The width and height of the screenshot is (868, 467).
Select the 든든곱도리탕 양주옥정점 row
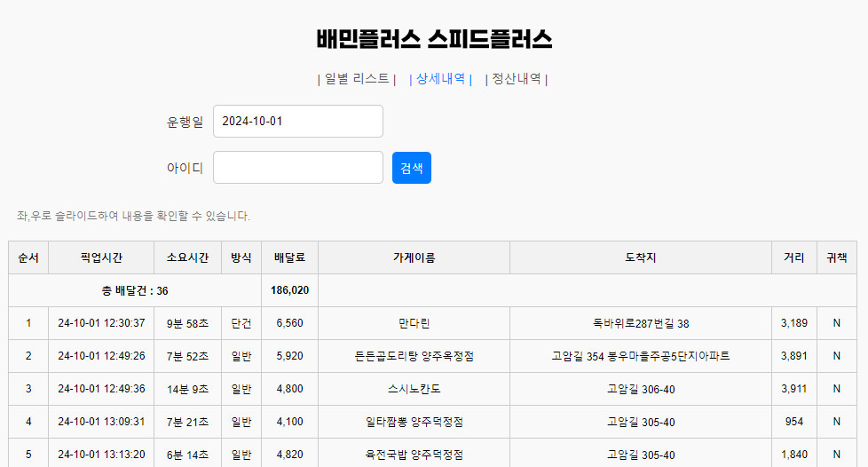click(x=414, y=356)
